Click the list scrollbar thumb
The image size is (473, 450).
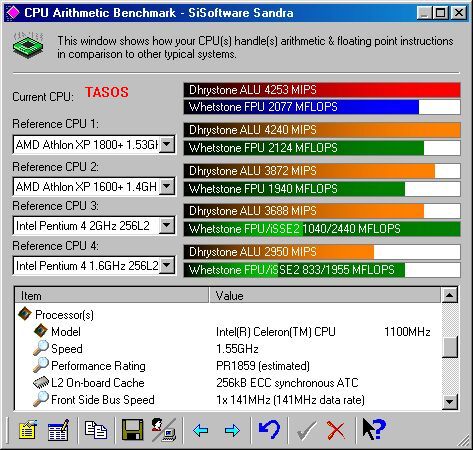(x=450, y=347)
